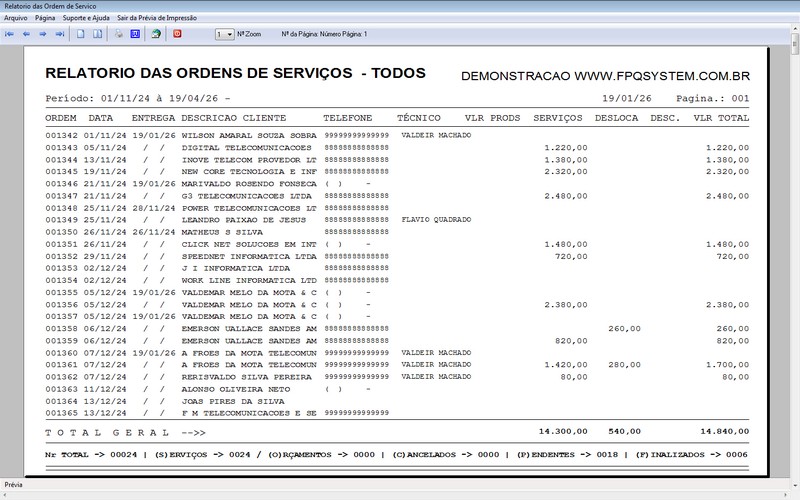Click the Prévia status bar label
This screenshot has height=500, width=800.
[13, 485]
